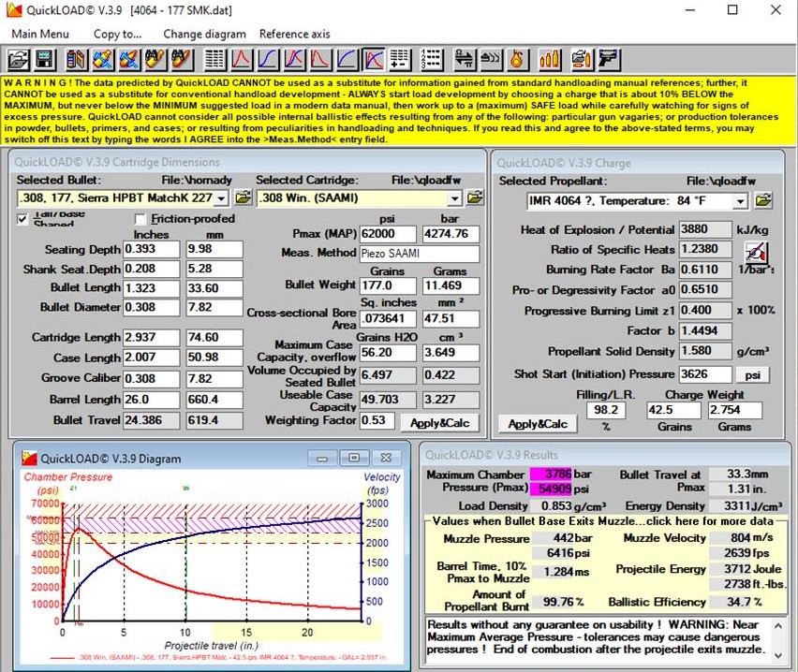Click the pistol toolbar icon

click(x=608, y=60)
